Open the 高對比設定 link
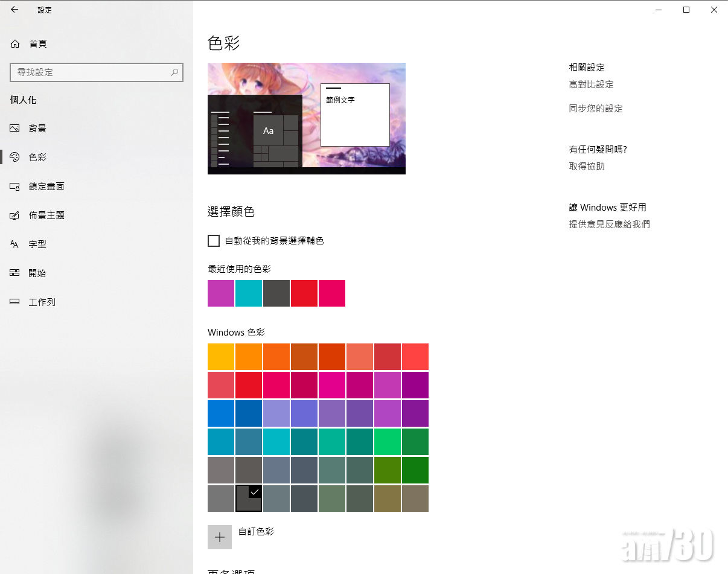Viewport: 728px width, 574px height. click(x=591, y=85)
